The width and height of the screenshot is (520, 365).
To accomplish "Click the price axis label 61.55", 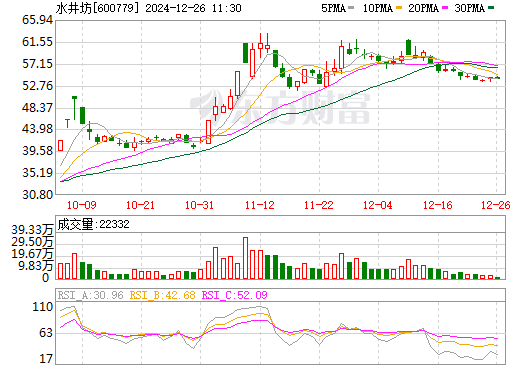I will [x=37, y=42].
